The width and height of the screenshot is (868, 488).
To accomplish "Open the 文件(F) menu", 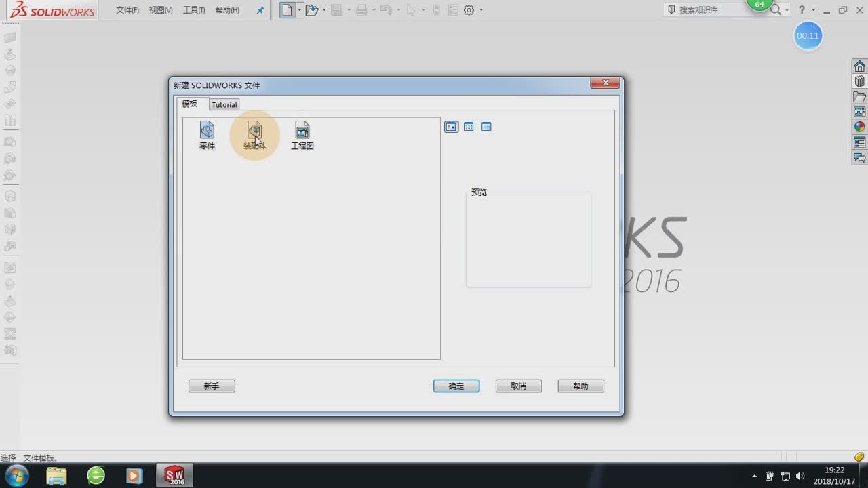I will tap(127, 10).
